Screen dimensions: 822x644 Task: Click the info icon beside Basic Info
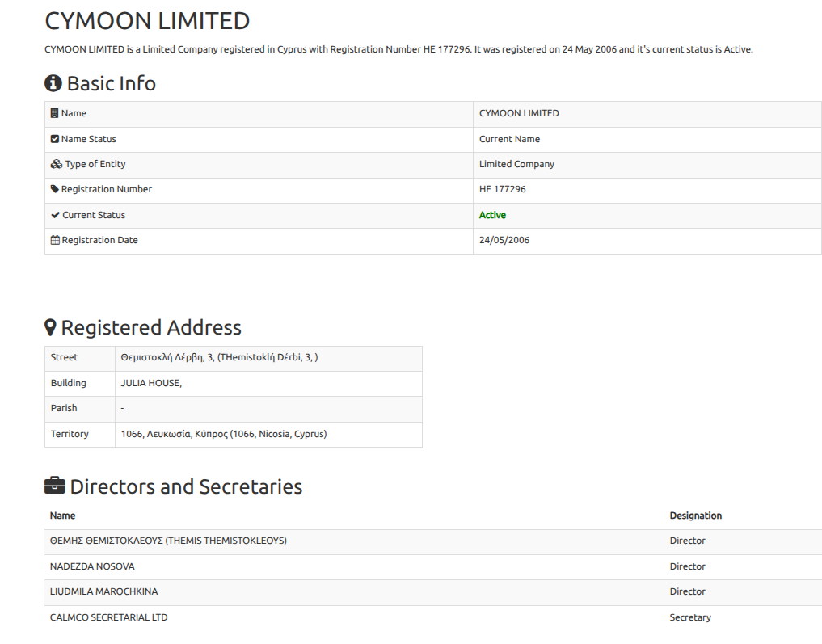click(53, 83)
